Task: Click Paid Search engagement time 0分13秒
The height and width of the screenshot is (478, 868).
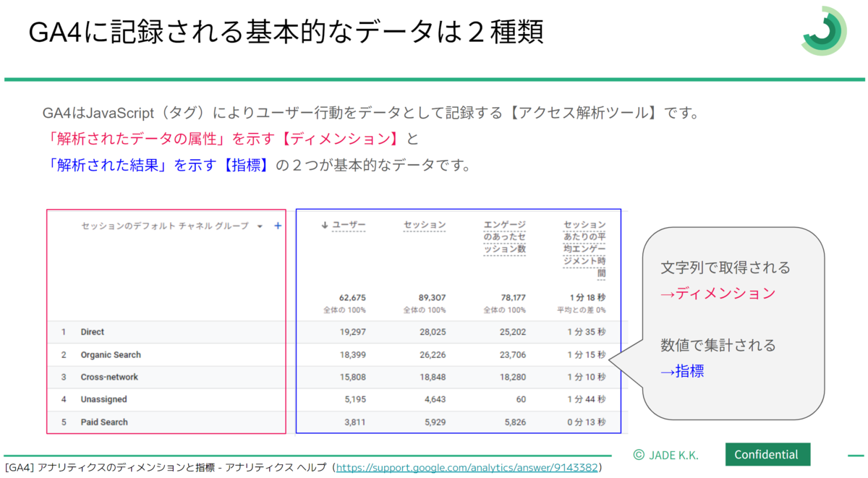Action: tap(587, 422)
